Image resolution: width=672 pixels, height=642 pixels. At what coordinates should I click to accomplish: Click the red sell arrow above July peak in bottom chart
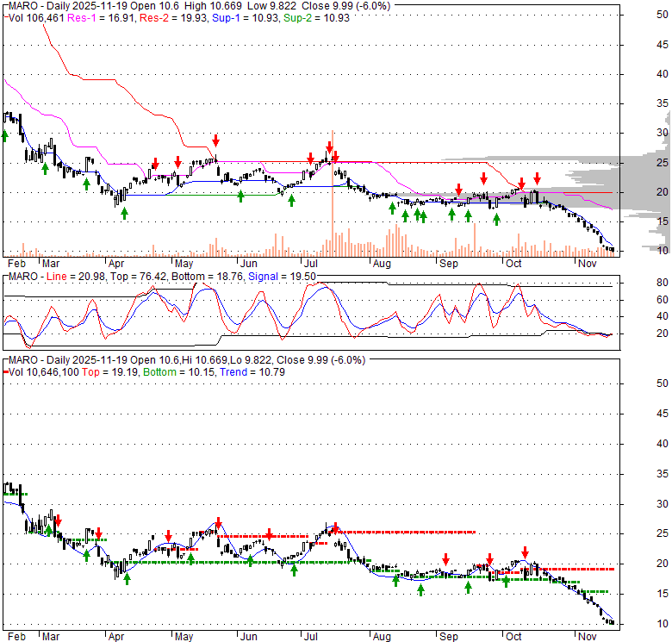point(334,529)
